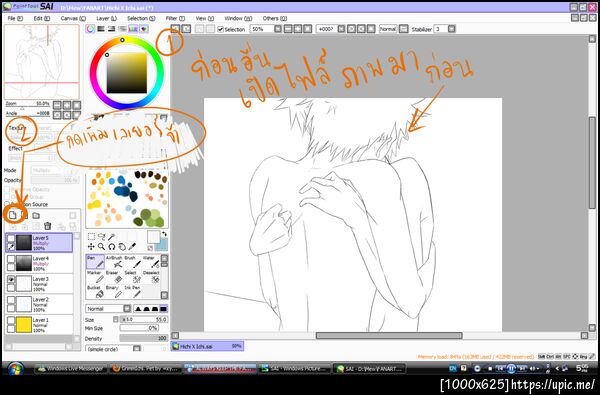Viewport: 600px width, 395px height.
Task: Select the Rotate view tool
Action: [x=111, y=246]
